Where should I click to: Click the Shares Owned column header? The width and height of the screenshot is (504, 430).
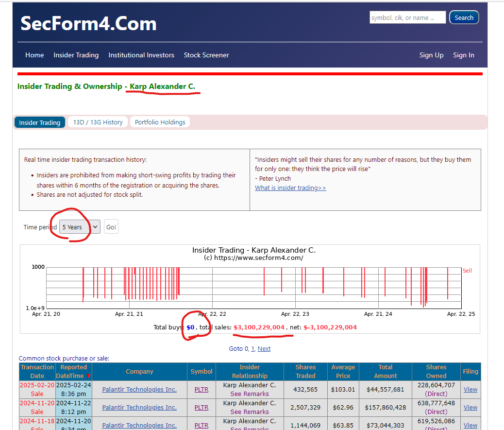tap(436, 372)
